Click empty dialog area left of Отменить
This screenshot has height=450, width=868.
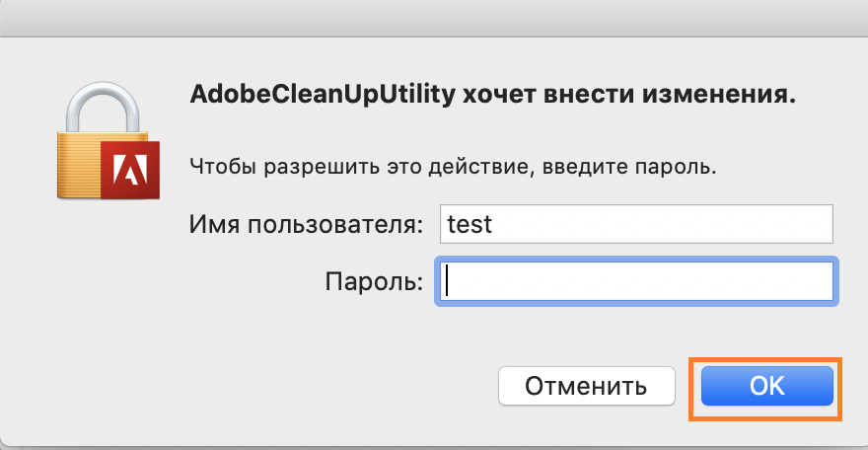click(296, 385)
